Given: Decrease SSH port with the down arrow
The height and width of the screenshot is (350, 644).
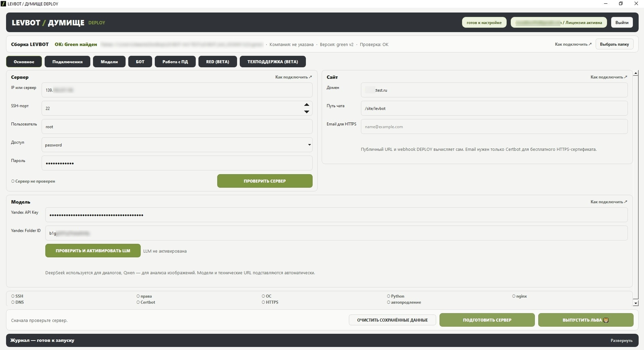Looking at the screenshot, I should pyautogui.click(x=307, y=112).
